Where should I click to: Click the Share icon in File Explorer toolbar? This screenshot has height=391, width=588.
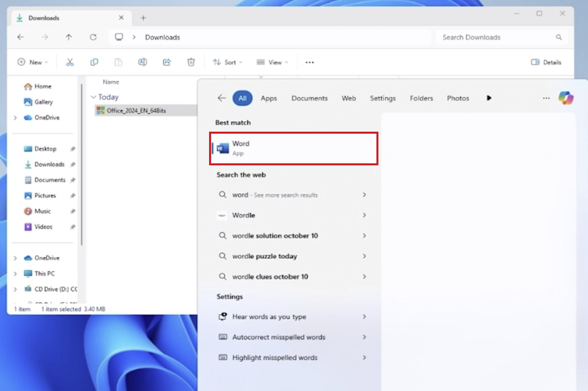click(x=166, y=62)
